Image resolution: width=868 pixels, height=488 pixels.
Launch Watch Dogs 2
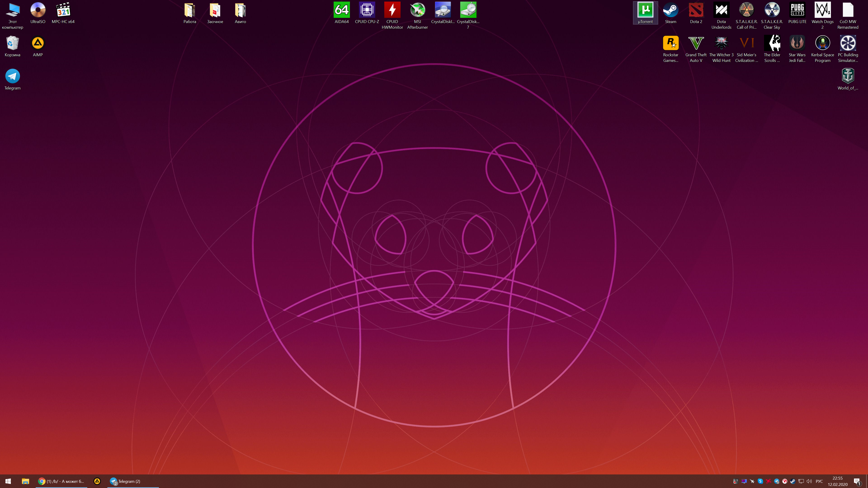pyautogui.click(x=823, y=16)
